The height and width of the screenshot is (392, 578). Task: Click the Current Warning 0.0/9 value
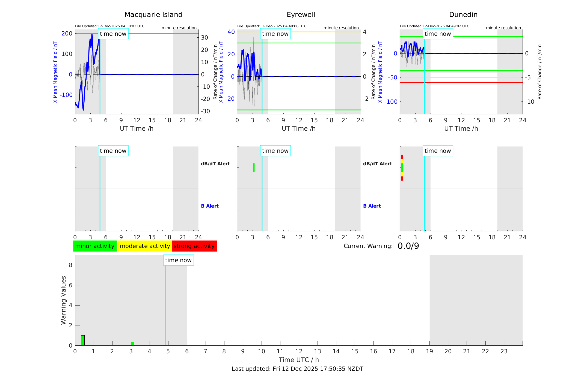click(408, 246)
